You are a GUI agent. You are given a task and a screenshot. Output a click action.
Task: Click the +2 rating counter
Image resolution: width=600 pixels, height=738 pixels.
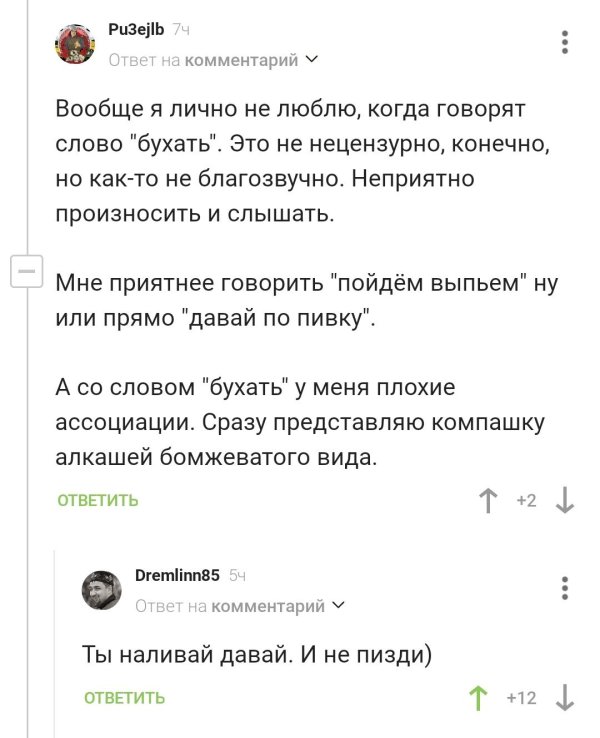527,500
